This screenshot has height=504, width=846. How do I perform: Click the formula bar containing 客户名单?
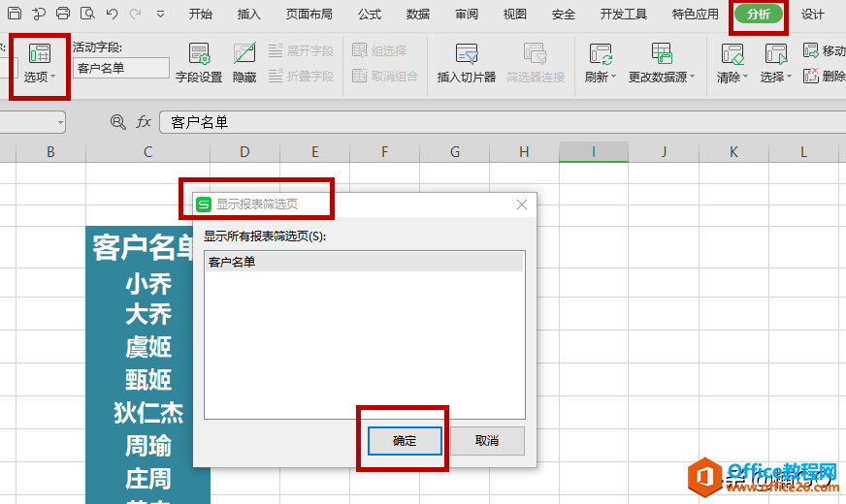pyautogui.click(x=503, y=122)
